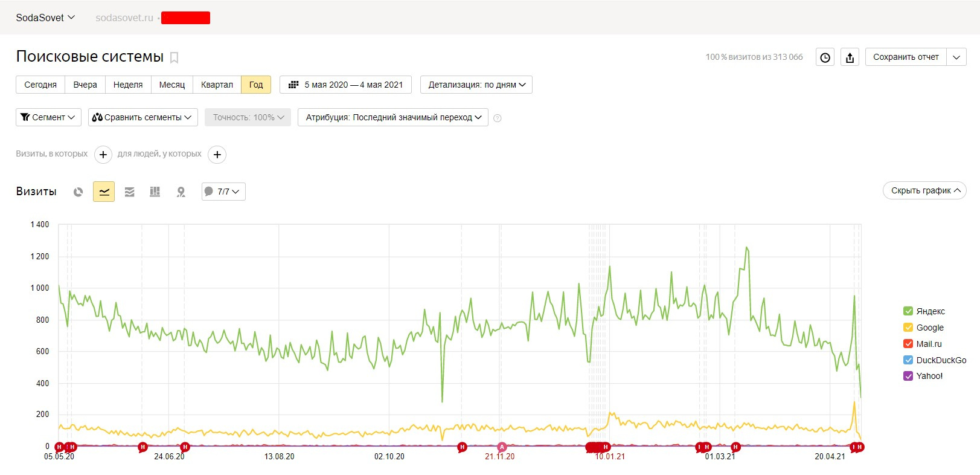980x475 pixels.
Task: Select the line chart view icon
Action: click(104, 192)
